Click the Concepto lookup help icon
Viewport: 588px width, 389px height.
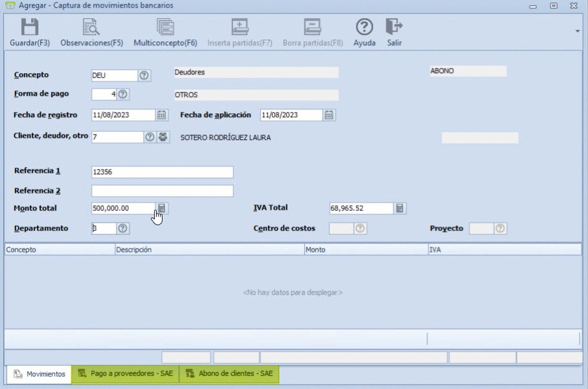(144, 75)
